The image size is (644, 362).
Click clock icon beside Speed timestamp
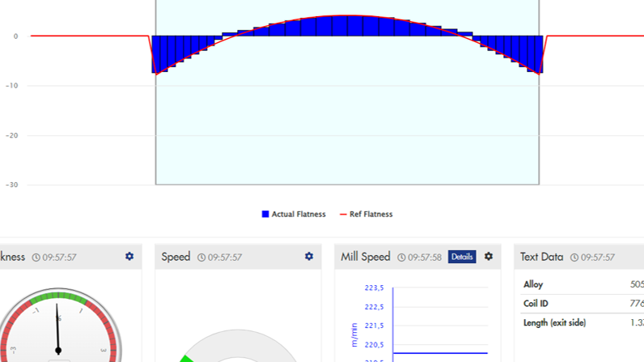[201, 258]
